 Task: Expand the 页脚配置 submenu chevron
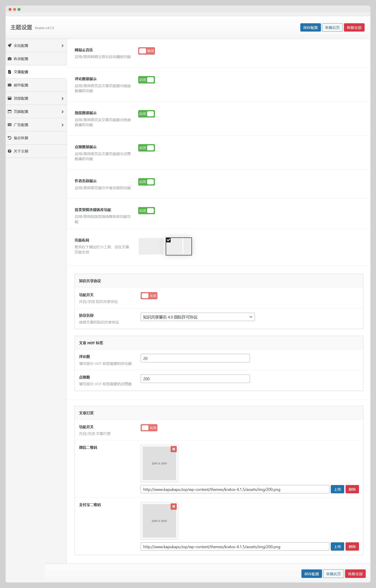[x=62, y=112]
